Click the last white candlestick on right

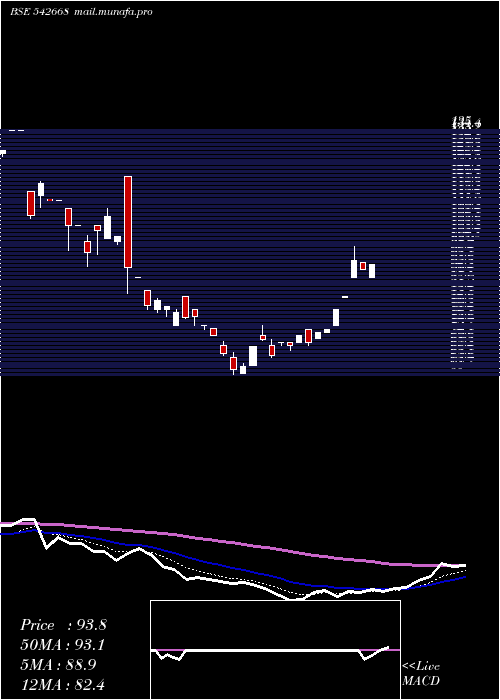[372, 271]
